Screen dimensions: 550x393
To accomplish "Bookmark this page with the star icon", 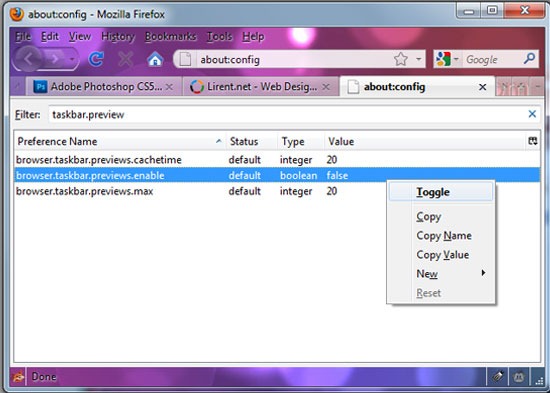I will [x=401, y=59].
